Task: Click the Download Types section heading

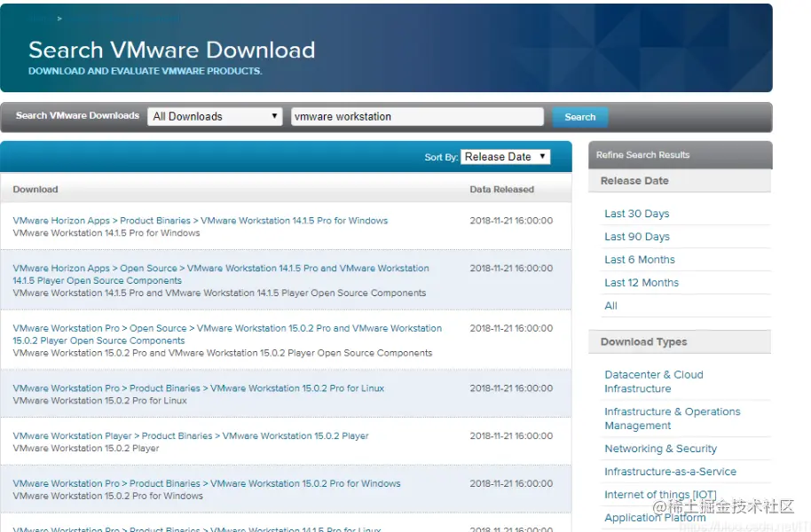Action: (x=643, y=341)
